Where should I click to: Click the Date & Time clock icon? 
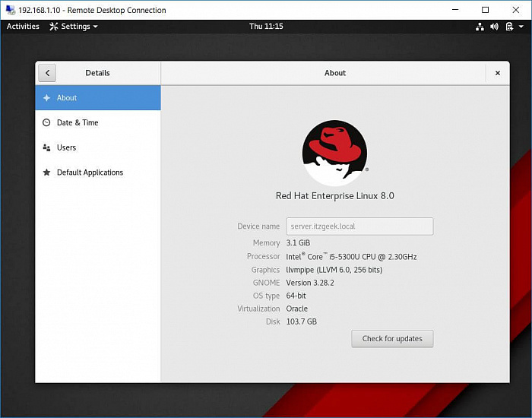coord(46,123)
